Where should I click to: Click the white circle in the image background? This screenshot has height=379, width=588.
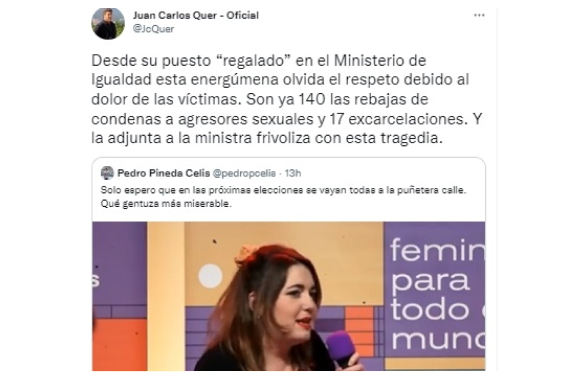211,276
